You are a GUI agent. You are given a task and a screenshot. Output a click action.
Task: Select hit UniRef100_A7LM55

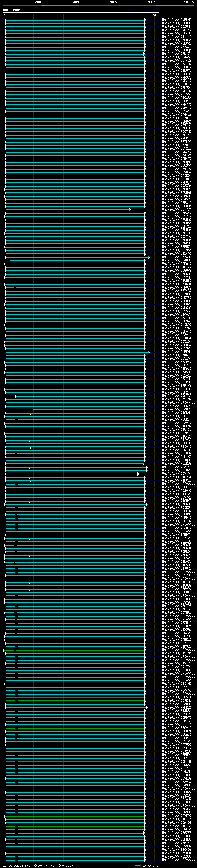coord(177,224)
